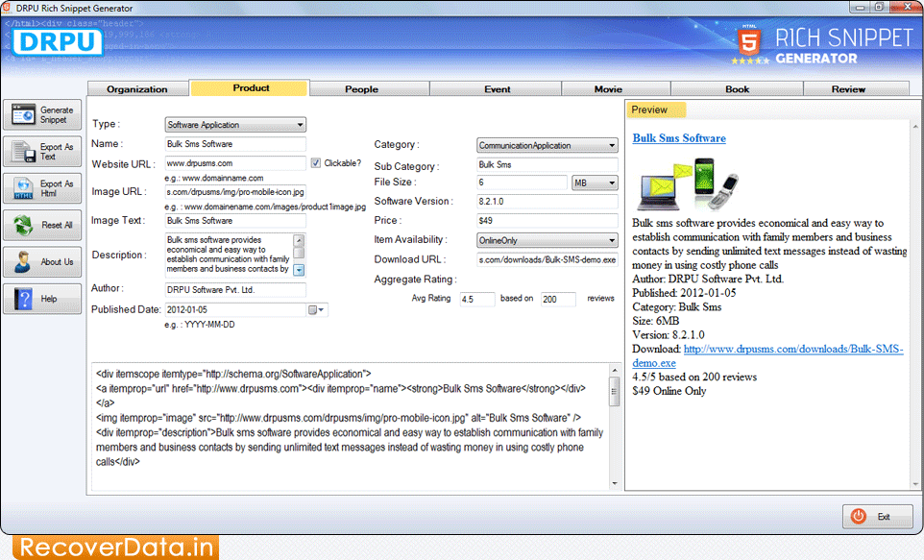Open the Type dropdown
The image size is (924, 560).
(235, 125)
